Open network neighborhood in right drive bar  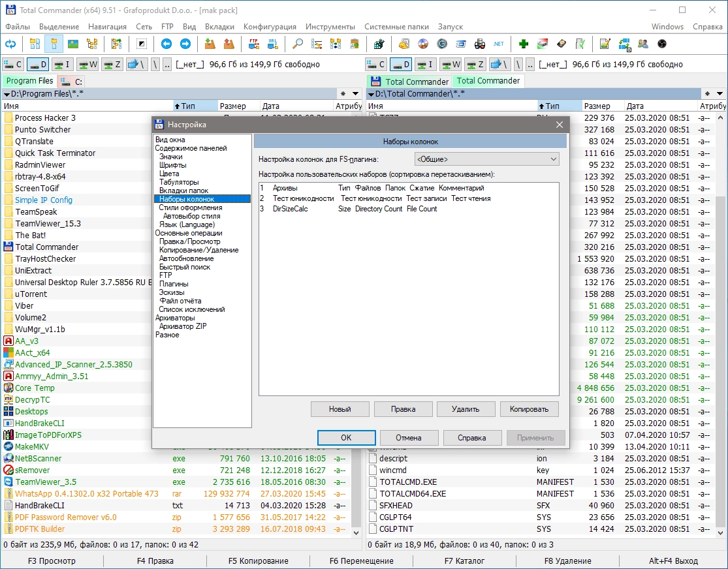coord(500,65)
